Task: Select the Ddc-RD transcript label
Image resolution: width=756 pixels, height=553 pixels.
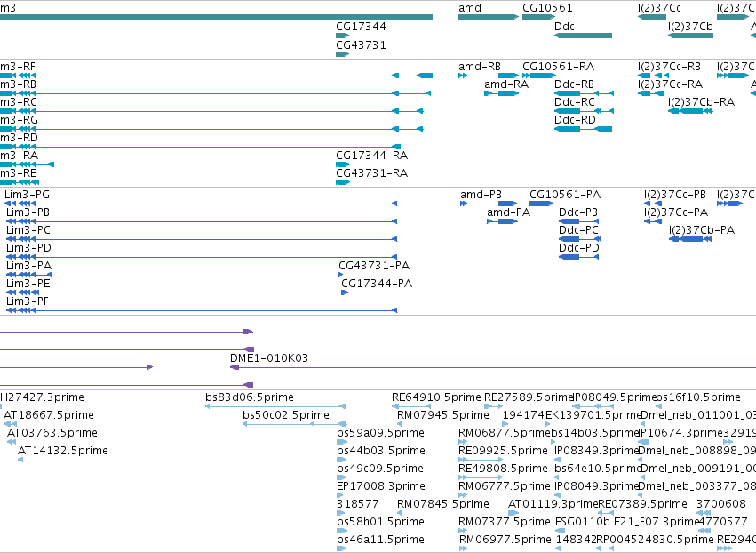Action: [x=575, y=120]
